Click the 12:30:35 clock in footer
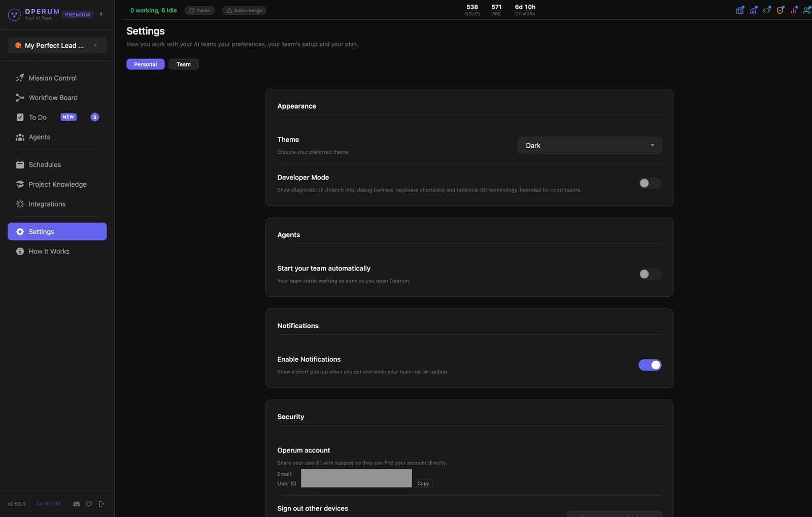This screenshot has width=812, height=517. pyautogui.click(x=48, y=504)
